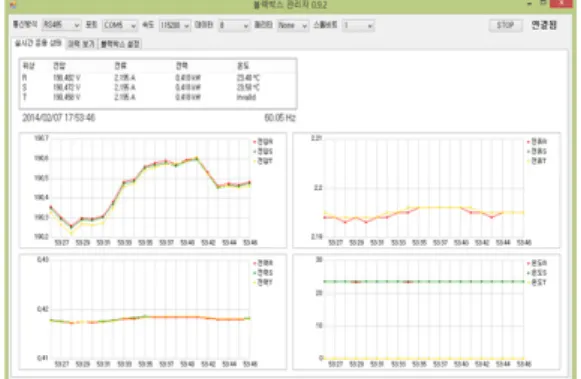Click the 온도 column header in the table
581x379 pixels.
[x=243, y=66]
